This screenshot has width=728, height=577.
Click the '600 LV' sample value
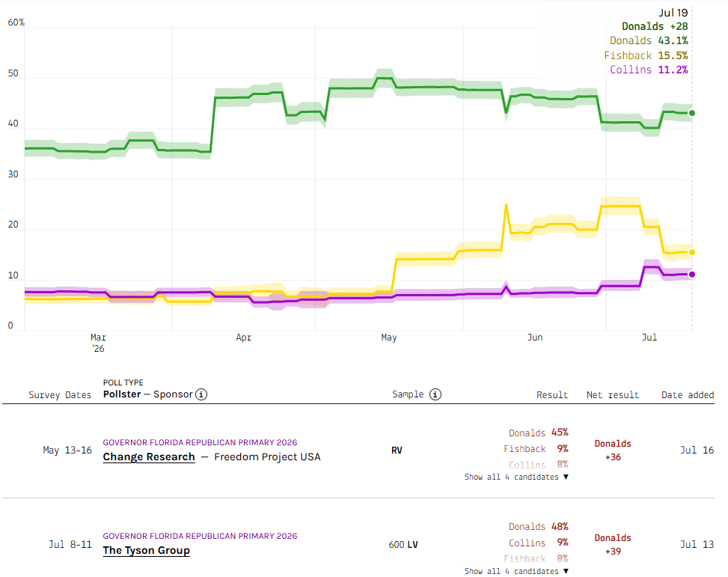(403, 545)
